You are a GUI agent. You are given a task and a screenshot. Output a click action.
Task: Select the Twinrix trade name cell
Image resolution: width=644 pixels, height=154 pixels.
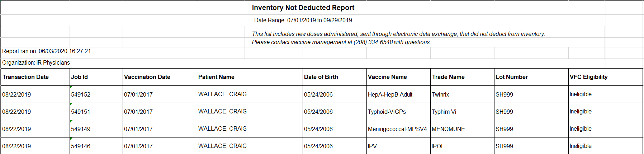pos(462,94)
